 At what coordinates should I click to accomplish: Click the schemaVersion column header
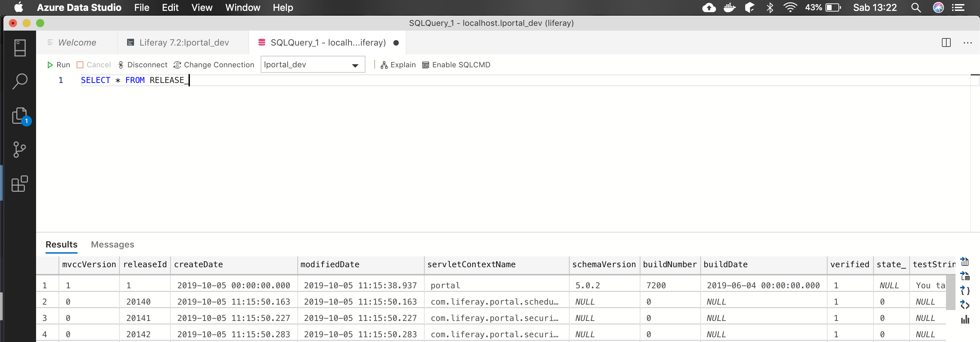604,264
